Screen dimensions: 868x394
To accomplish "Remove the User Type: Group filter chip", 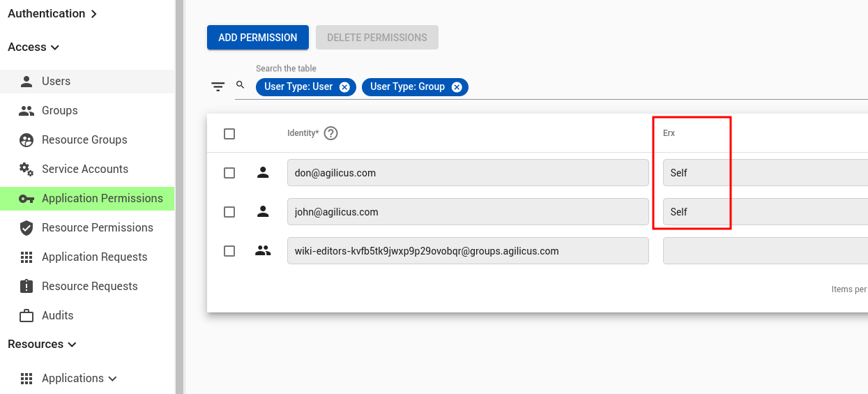I will 457,87.
